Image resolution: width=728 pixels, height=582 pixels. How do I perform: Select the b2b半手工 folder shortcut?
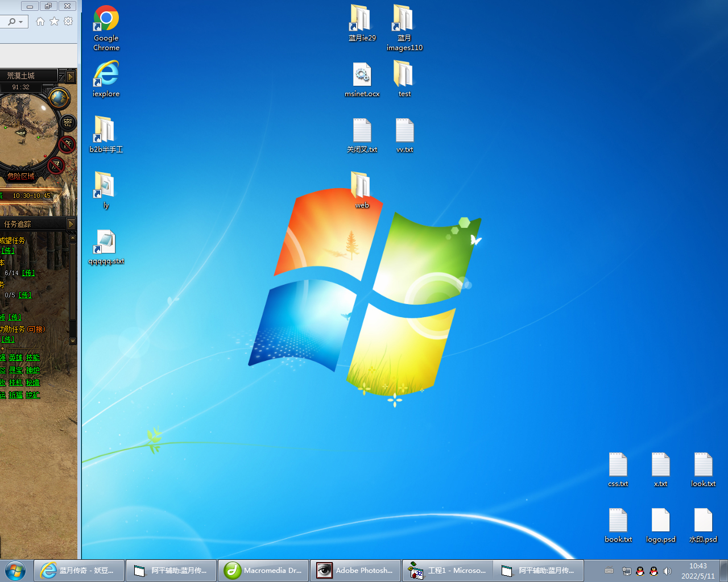tap(106, 135)
